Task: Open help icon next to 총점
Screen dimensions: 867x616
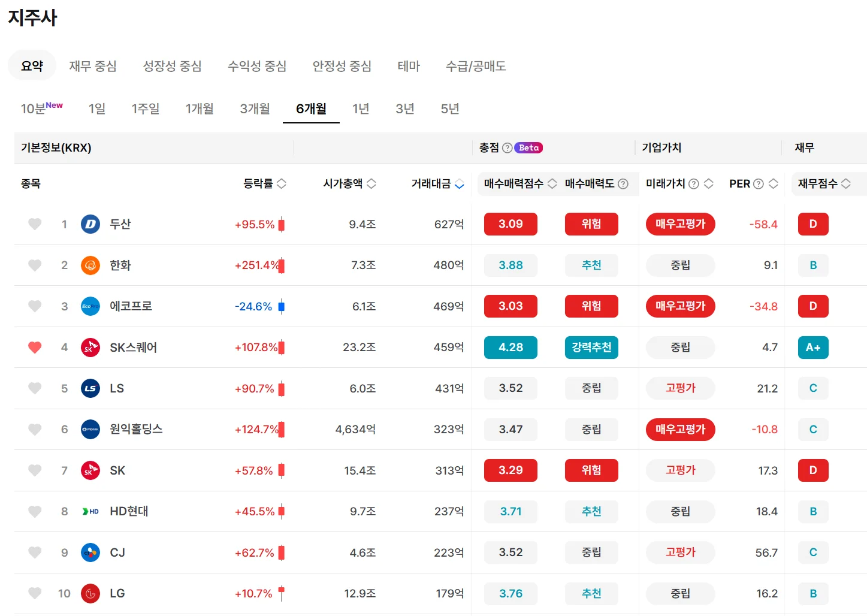Action: [x=507, y=148]
